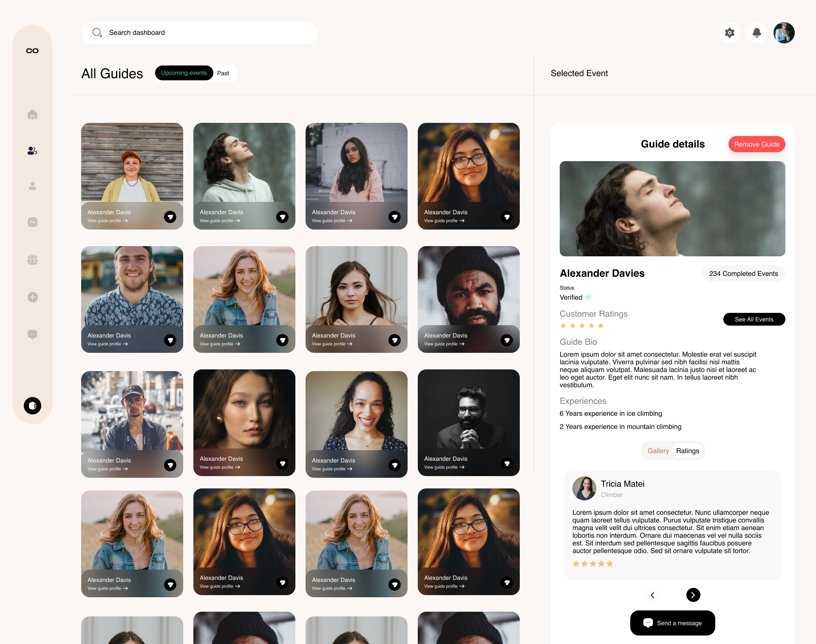Open the calendar icon in sidebar
The image size is (816, 644).
click(32, 259)
